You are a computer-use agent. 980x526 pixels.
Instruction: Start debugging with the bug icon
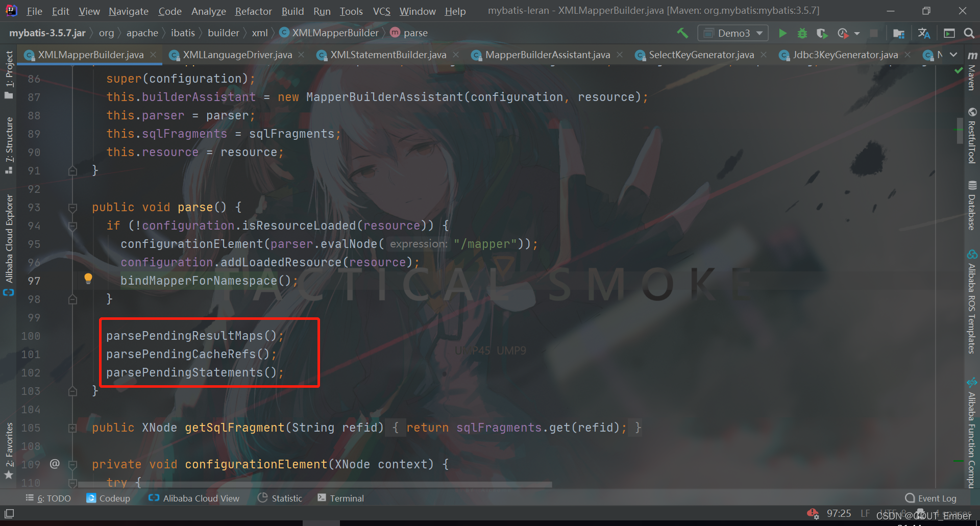pyautogui.click(x=802, y=33)
